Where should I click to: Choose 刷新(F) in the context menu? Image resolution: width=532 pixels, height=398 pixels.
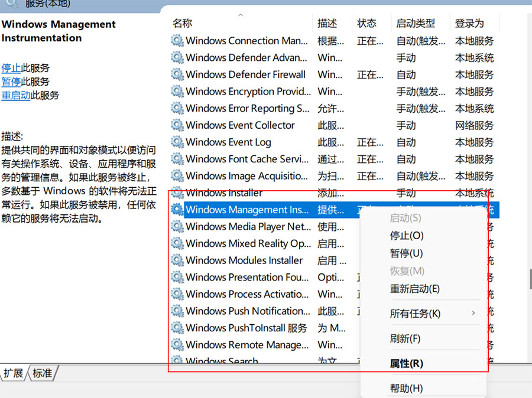(x=405, y=338)
